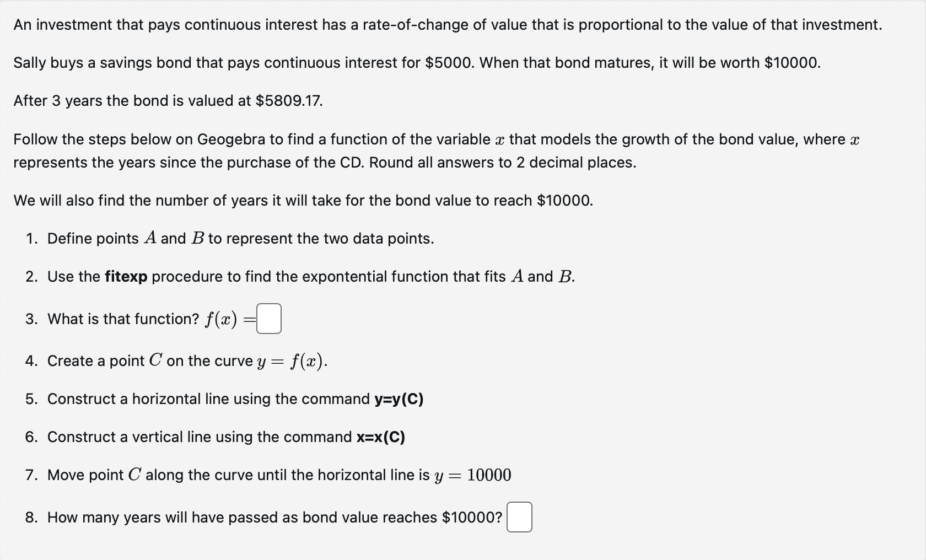Click the bold x=x(C) command text

381,437
